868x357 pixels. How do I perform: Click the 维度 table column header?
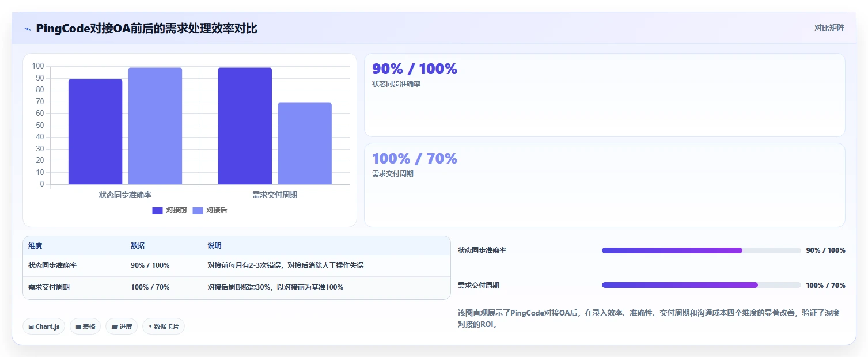coord(35,246)
